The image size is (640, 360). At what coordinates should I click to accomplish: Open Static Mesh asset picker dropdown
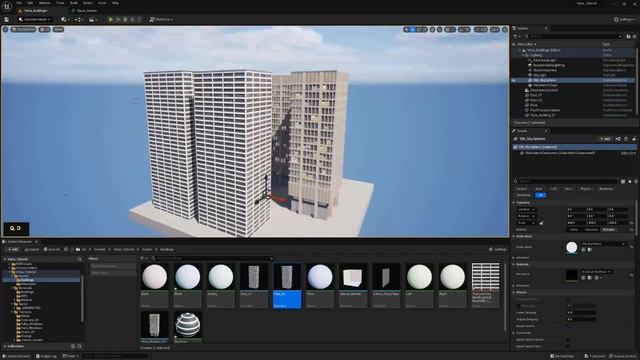pyautogui.click(x=604, y=244)
